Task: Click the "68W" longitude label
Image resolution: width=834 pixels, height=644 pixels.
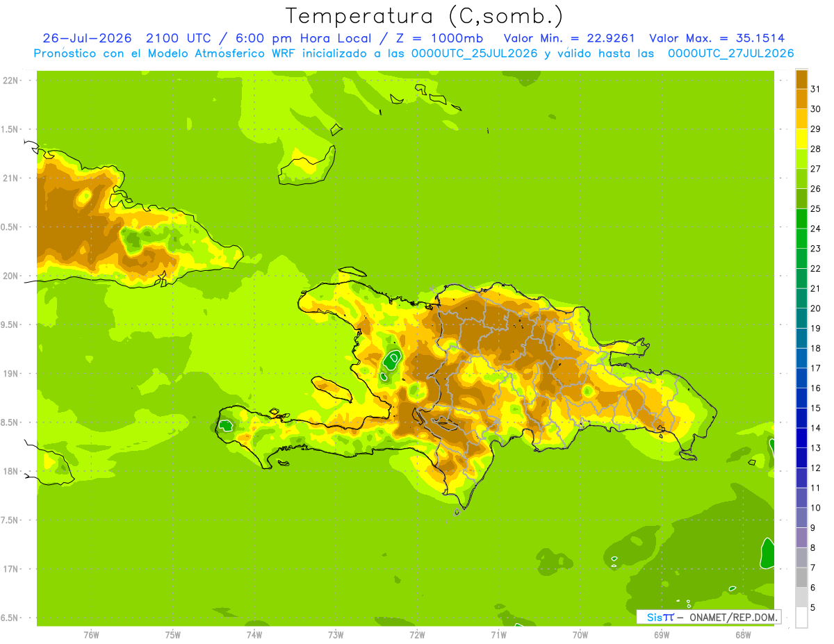Action: pyautogui.click(x=743, y=635)
